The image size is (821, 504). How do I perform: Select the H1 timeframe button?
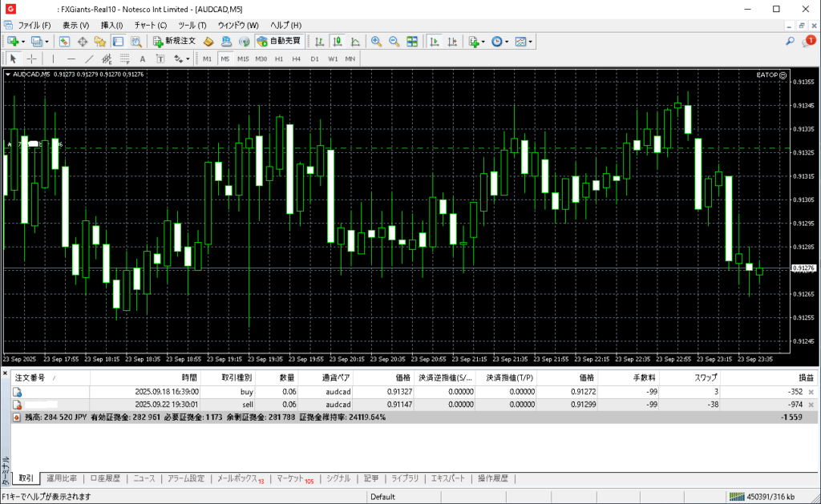[279, 58]
